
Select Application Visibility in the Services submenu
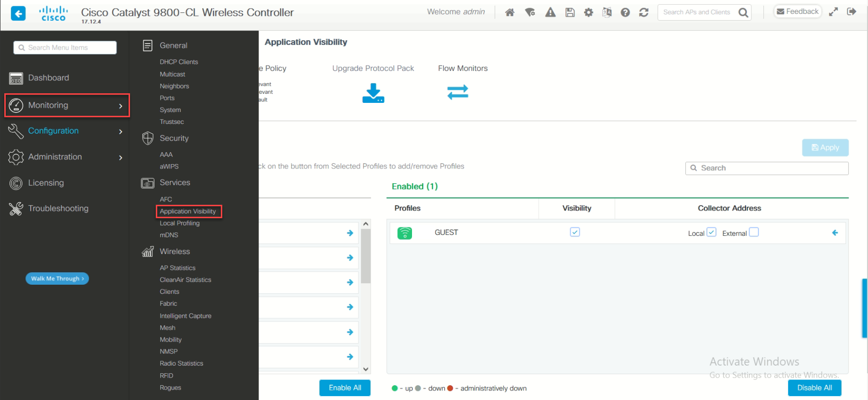(188, 211)
